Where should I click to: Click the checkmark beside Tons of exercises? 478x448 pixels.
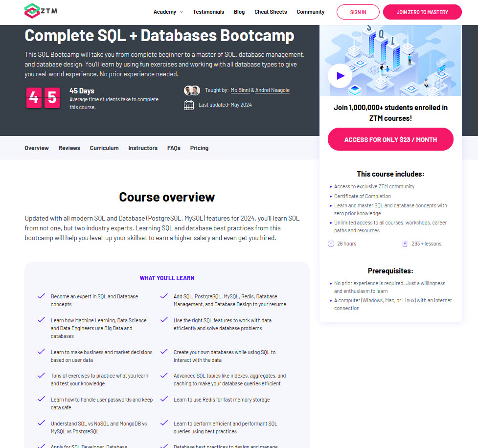tap(41, 375)
